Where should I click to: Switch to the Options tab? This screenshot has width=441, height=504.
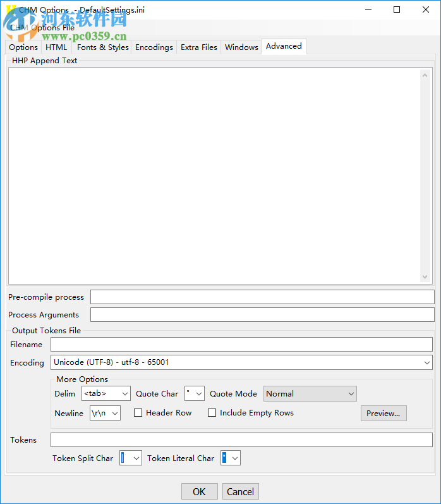tap(23, 47)
